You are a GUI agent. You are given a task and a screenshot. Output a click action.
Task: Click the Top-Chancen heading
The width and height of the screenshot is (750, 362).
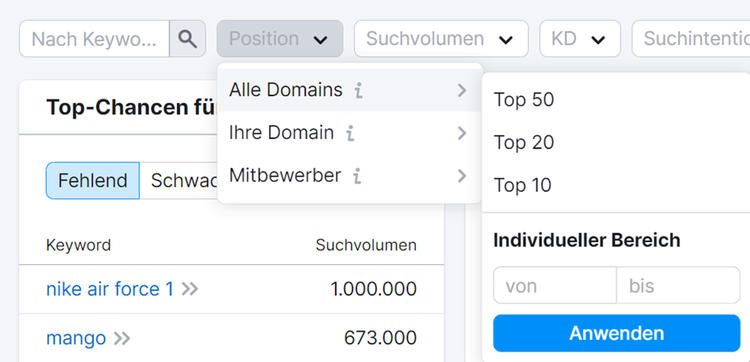coord(132,108)
